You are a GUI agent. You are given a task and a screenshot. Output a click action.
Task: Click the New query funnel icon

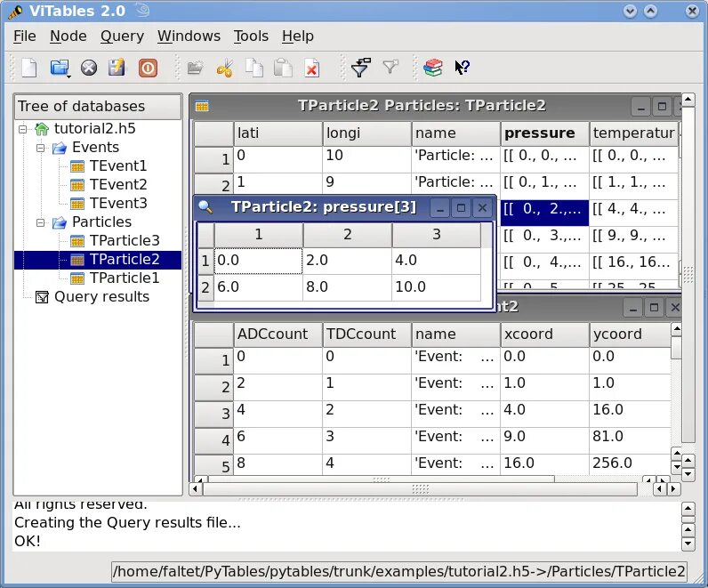tap(361, 68)
